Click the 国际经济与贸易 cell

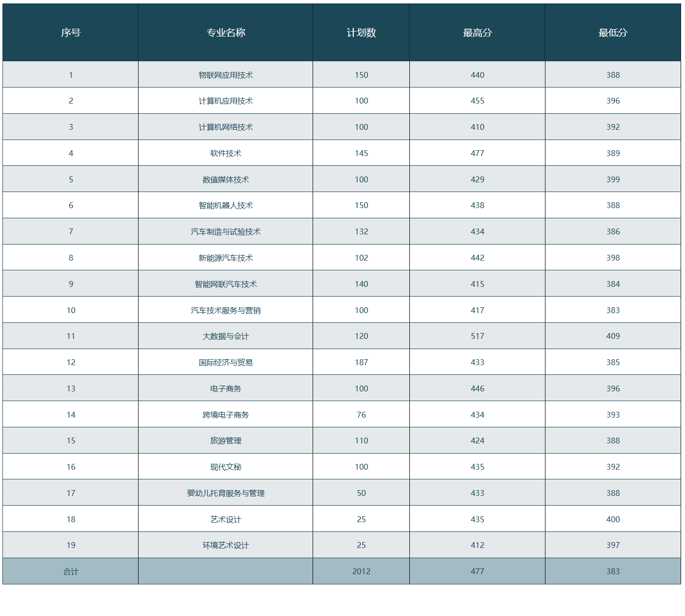pyautogui.click(x=226, y=362)
